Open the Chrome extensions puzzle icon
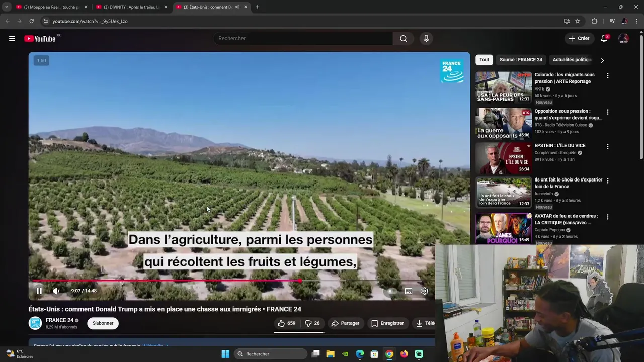The image size is (644, 362). coord(595,21)
